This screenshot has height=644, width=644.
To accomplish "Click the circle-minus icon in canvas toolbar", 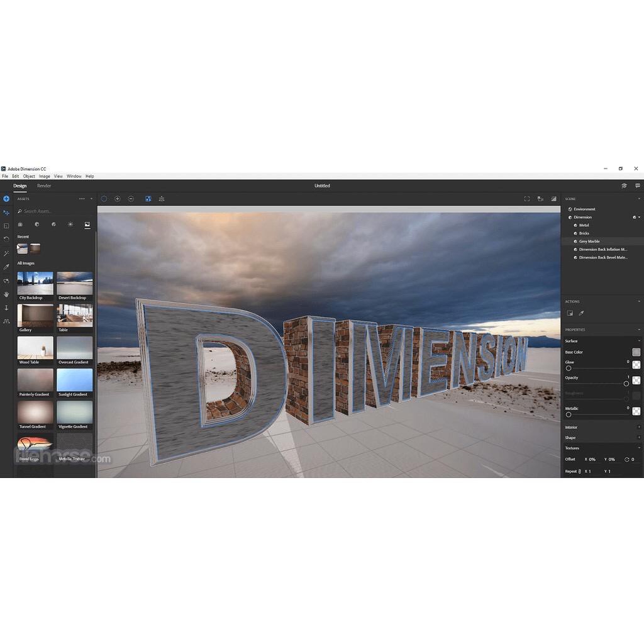I will pos(131,199).
